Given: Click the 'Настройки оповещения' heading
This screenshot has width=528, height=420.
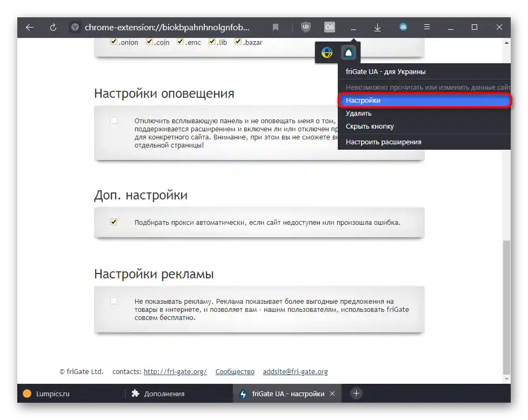Looking at the screenshot, I should pyautogui.click(x=164, y=94).
